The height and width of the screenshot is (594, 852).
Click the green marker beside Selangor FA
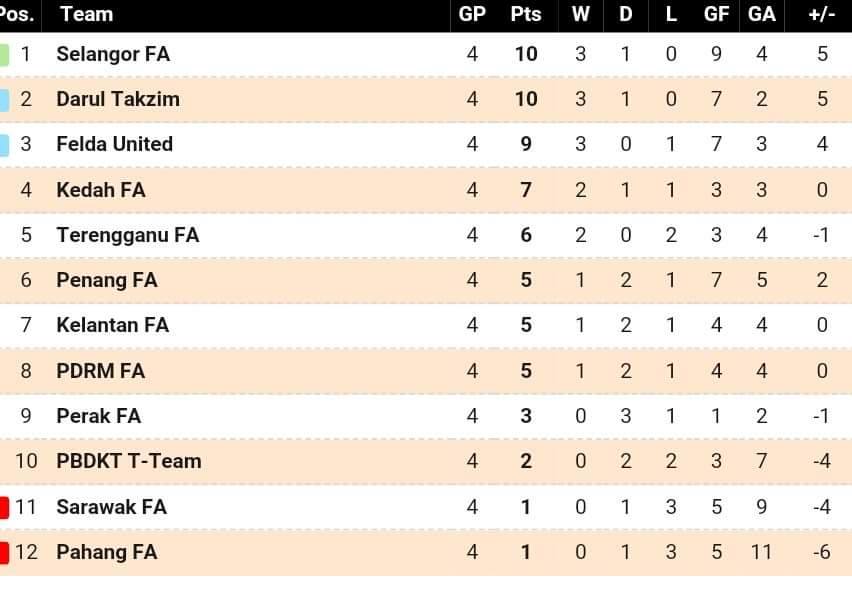[x=4, y=54]
